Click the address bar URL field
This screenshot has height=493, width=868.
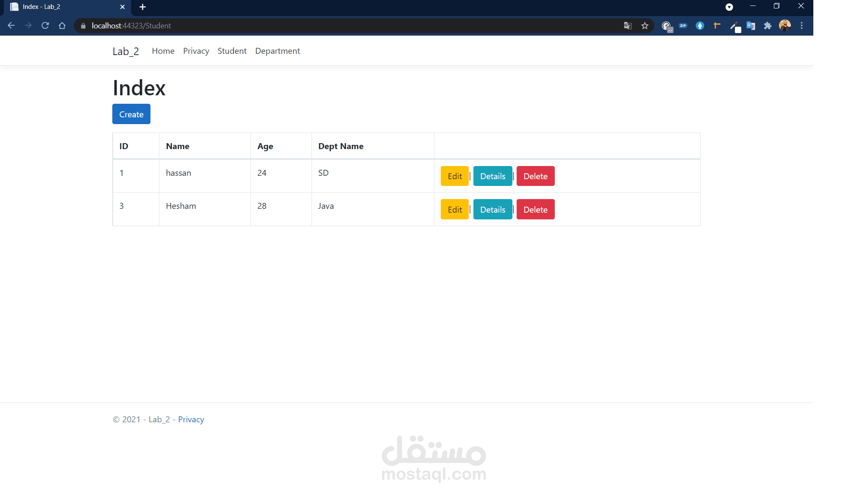point(339,26)
